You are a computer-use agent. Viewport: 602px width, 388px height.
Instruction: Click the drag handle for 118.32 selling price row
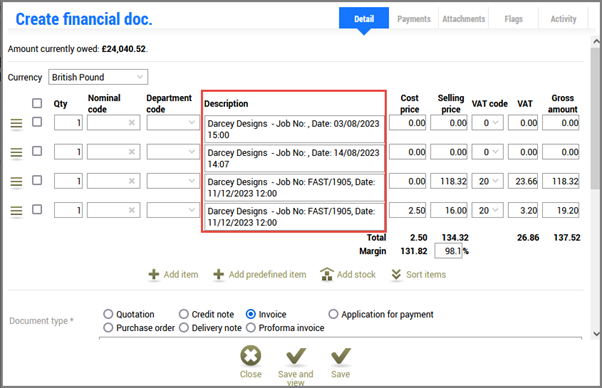(16, 182)
